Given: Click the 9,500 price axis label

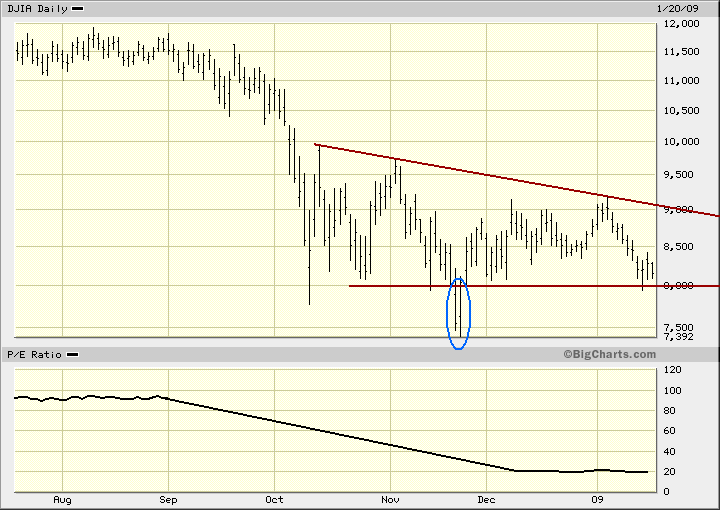Looking at the screenshot, I should pyautogui.click(x=679, y=175).
